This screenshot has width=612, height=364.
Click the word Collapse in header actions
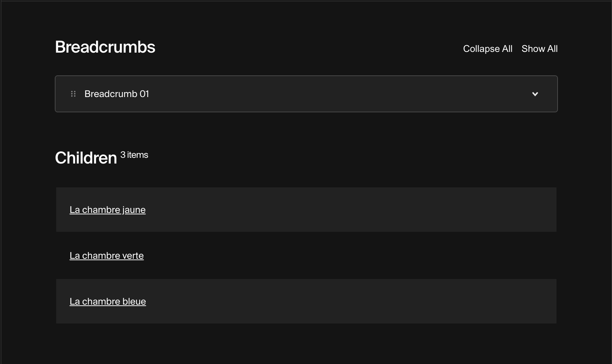[x=481, y=49]
